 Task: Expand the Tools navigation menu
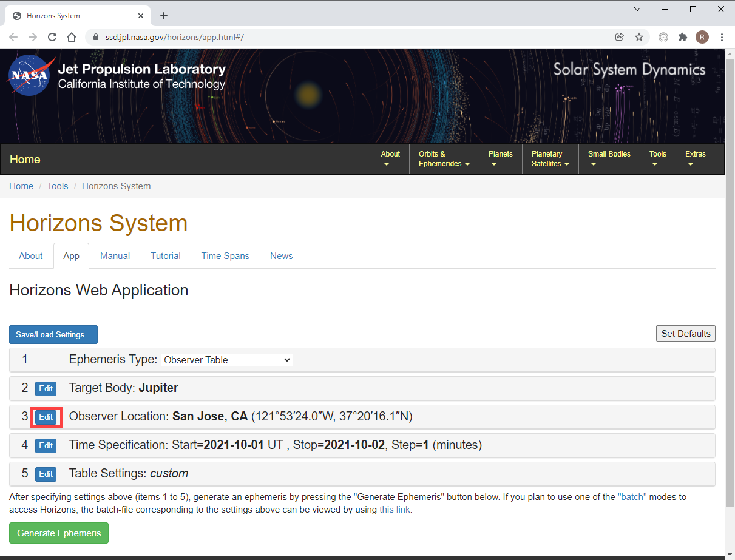click(x=658, y=159)
